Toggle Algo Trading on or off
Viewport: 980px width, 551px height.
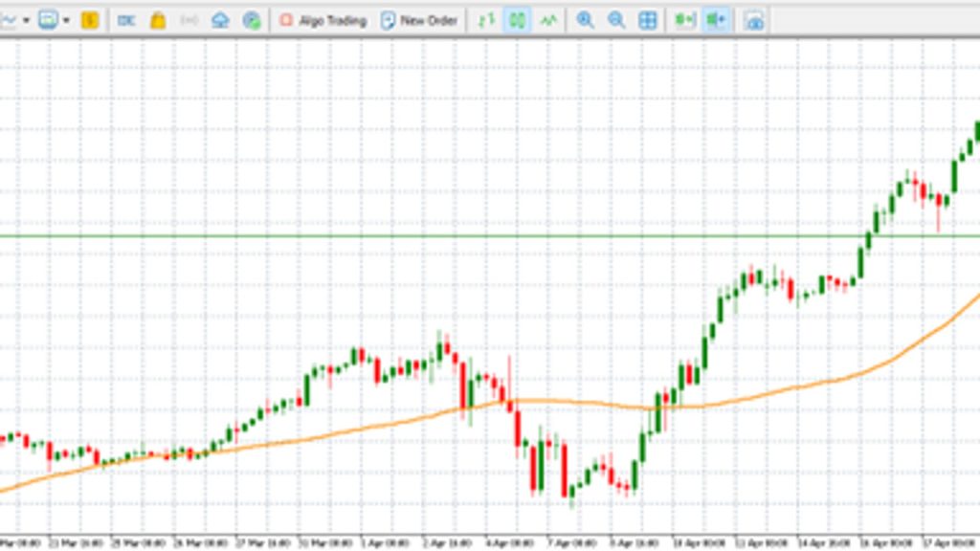point(323,20)
